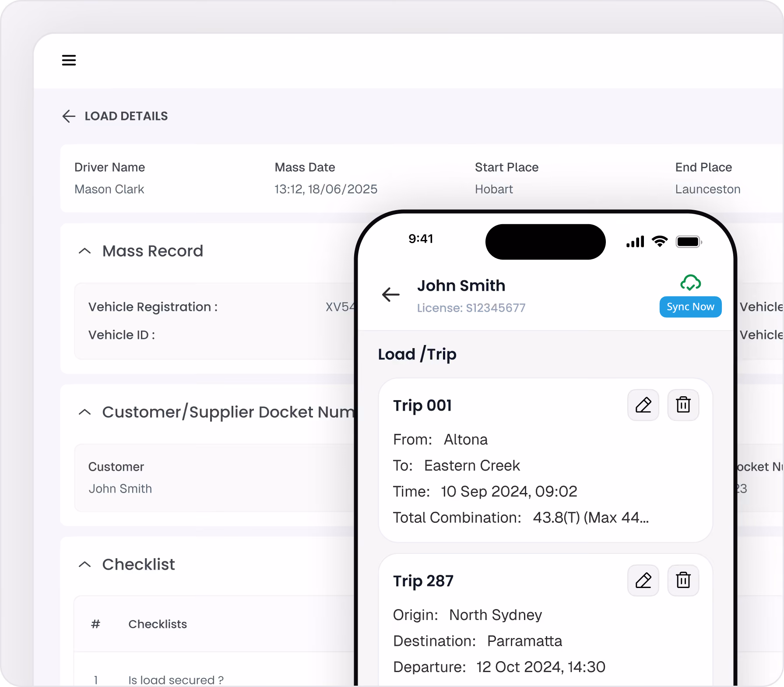The image size is (784, 687).
Task: Tap the phone Wi-Fi status icon
Action: coord(660,242)
